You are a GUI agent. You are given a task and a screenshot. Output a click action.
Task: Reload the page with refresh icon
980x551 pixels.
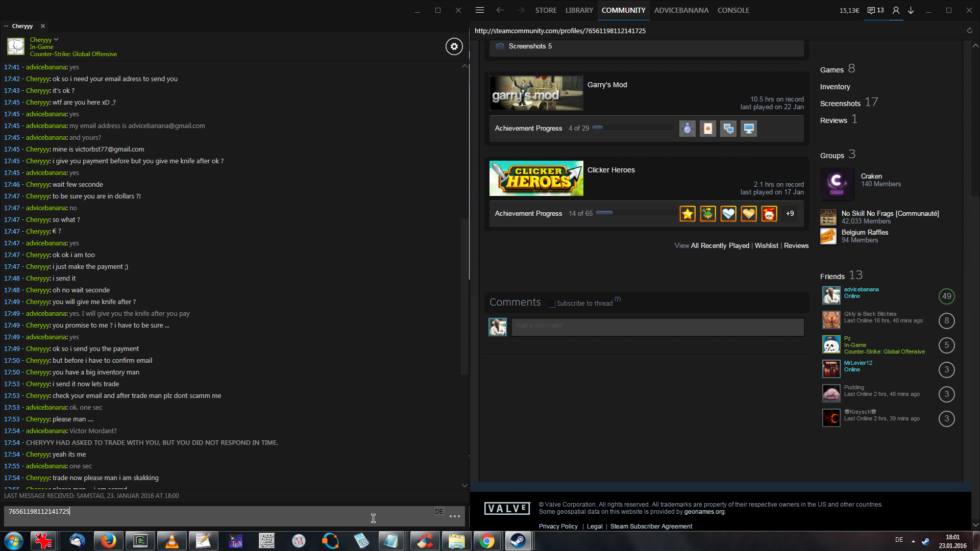(969, 31)
